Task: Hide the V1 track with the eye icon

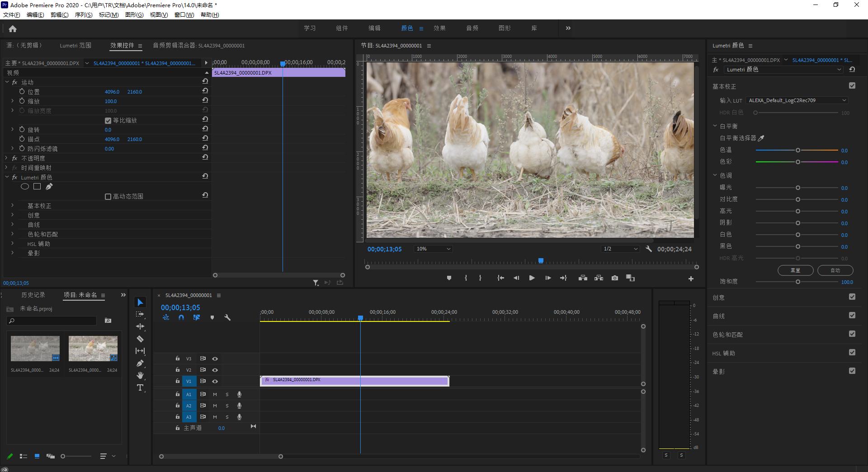Action: [215, 382]
